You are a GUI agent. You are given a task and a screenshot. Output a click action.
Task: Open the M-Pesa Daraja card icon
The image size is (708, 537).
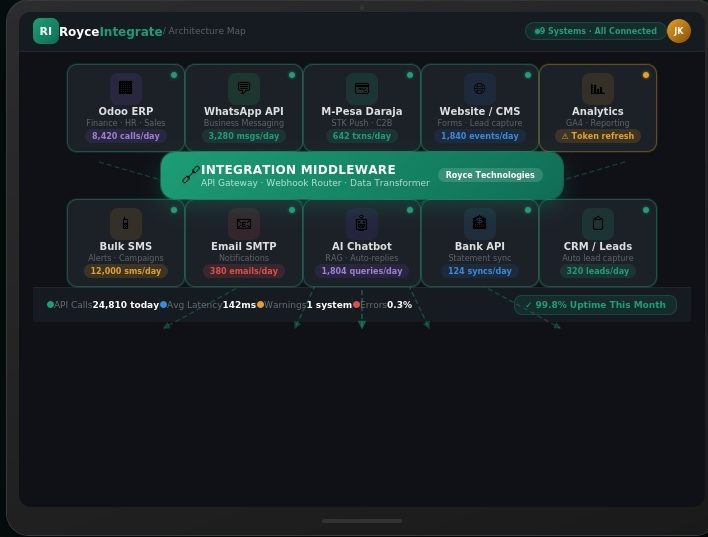(x=361, y=88)
